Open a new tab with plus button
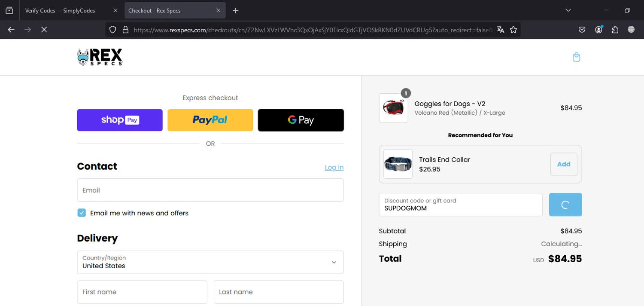The height and width of the screenshot is (306, 644). click(235, 11)
